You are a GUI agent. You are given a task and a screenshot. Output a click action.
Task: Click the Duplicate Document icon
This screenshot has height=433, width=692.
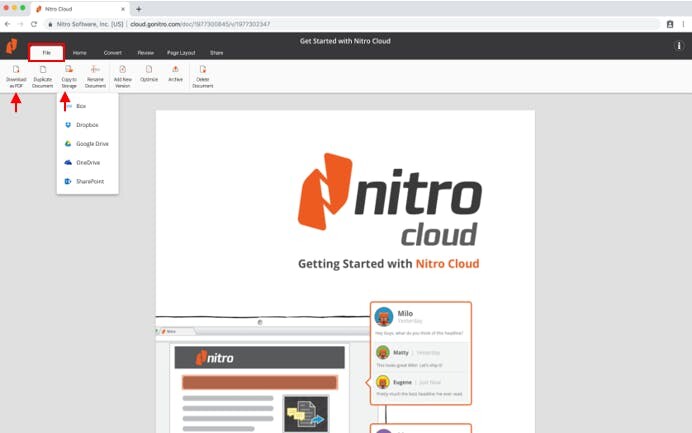click(42, 70)
